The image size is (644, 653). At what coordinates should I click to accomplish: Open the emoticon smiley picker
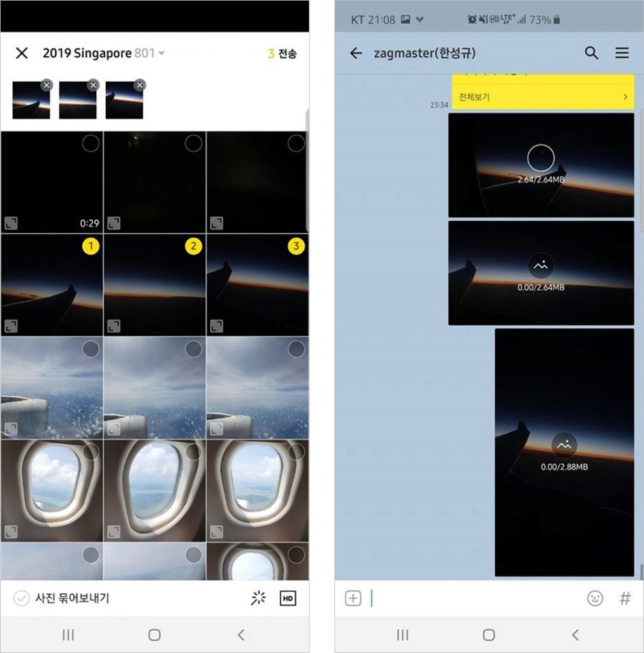point(595,598)
